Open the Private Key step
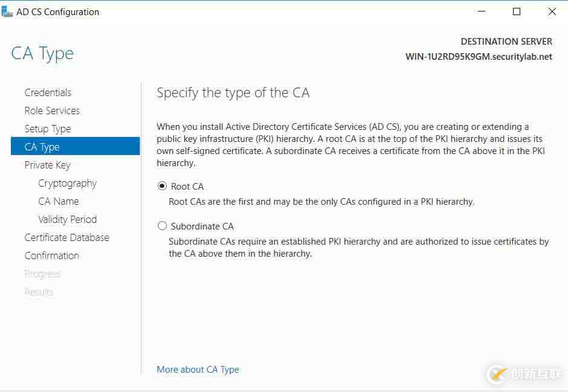Viewport: 568px width, 392px height. point(47,165)
